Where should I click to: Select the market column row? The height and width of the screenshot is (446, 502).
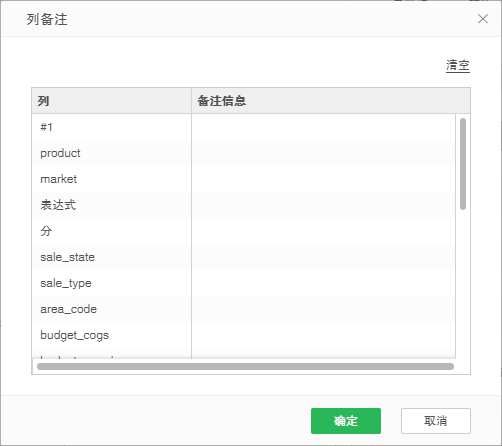pyautogui.click(x=112, y=179)
